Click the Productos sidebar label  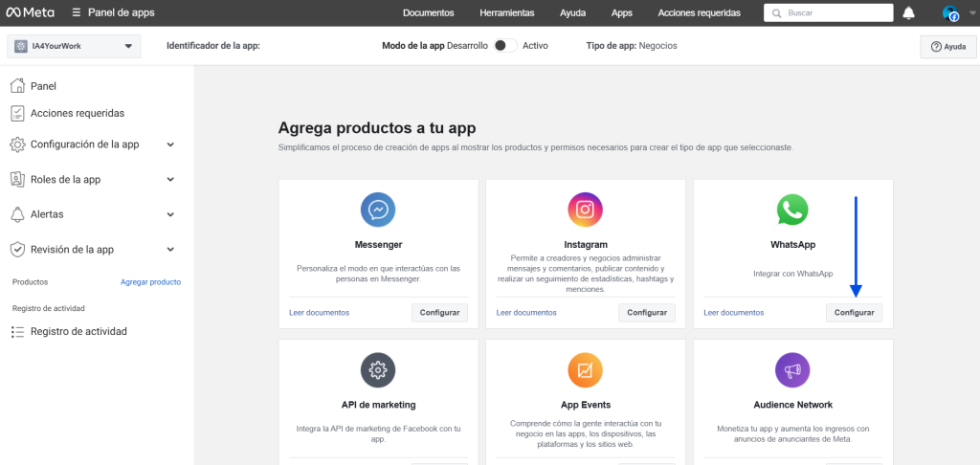click(x=30, y=282)
